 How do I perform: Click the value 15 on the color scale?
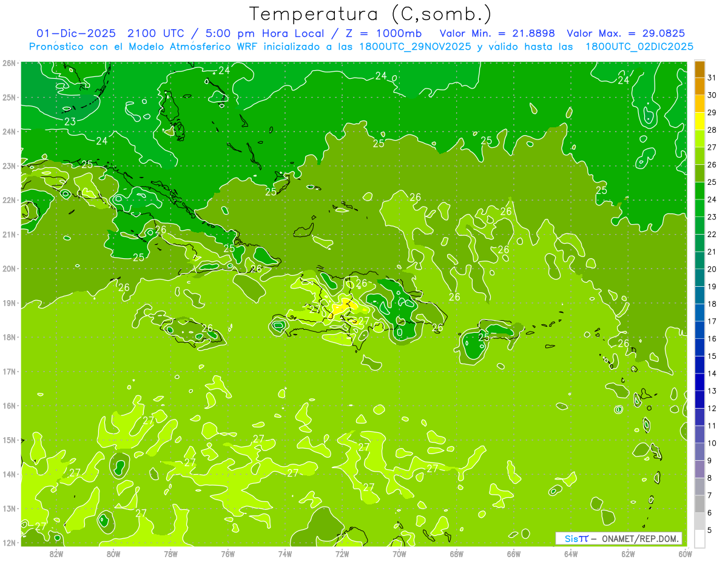[712, 356]
